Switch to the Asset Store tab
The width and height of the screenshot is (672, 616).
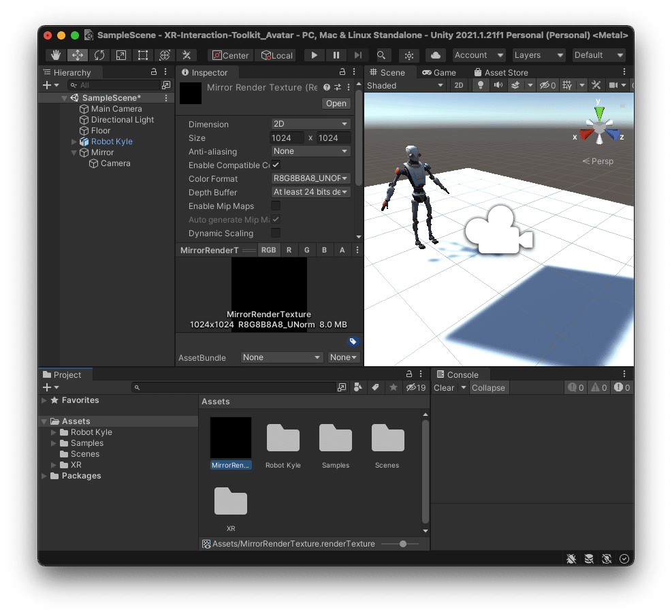(x=501, y=72)
